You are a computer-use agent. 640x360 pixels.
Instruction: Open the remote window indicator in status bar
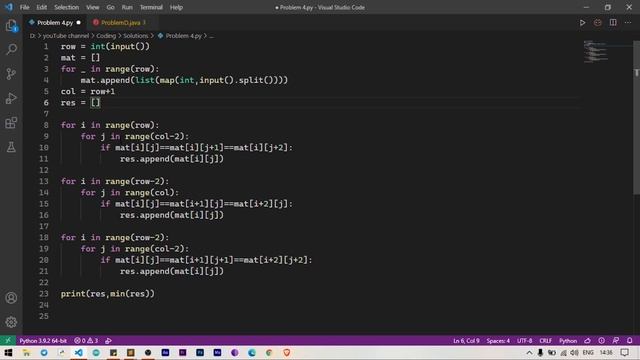[8, 340]
